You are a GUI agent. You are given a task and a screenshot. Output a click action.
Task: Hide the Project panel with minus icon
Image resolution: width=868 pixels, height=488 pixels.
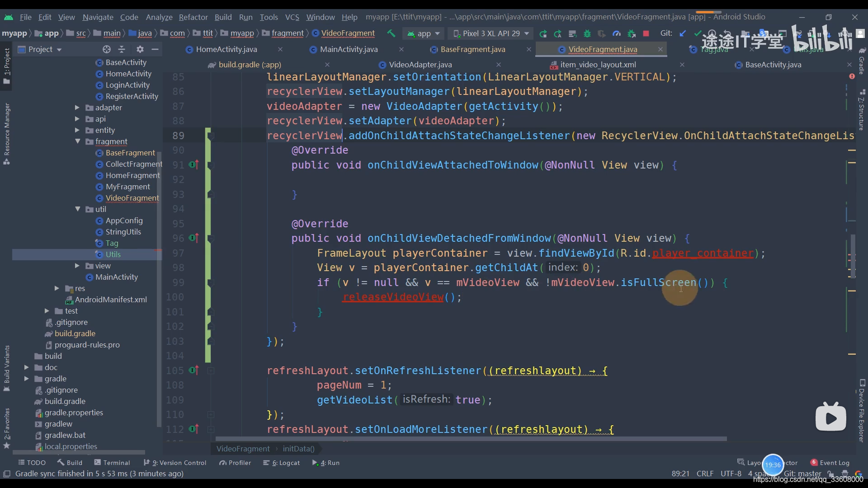(x=155, y=49)
